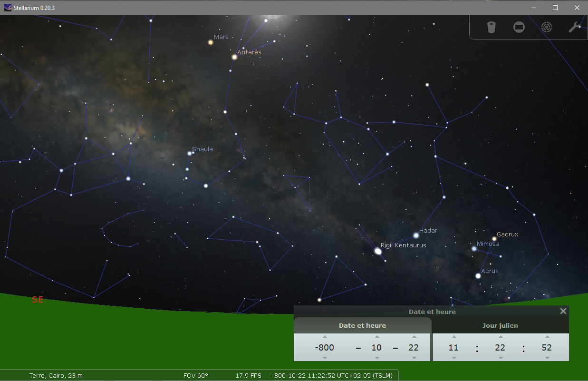Decrease the year -800 with down arrow
This screenshot has height=381, width=588.
pos(325,358)
